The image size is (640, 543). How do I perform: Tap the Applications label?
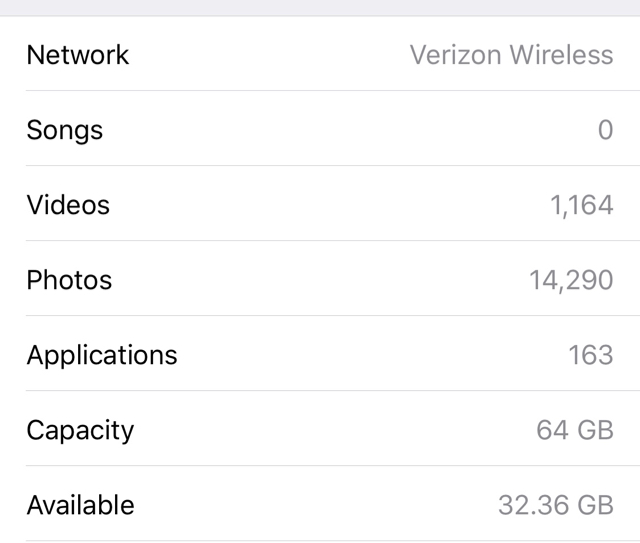102,355
